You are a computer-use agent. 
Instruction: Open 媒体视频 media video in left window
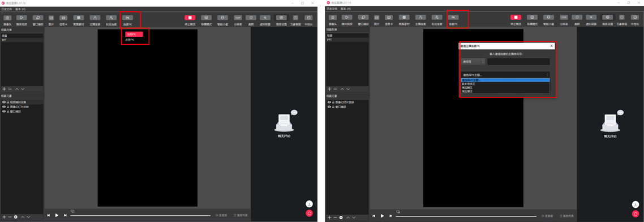point(22,20)
